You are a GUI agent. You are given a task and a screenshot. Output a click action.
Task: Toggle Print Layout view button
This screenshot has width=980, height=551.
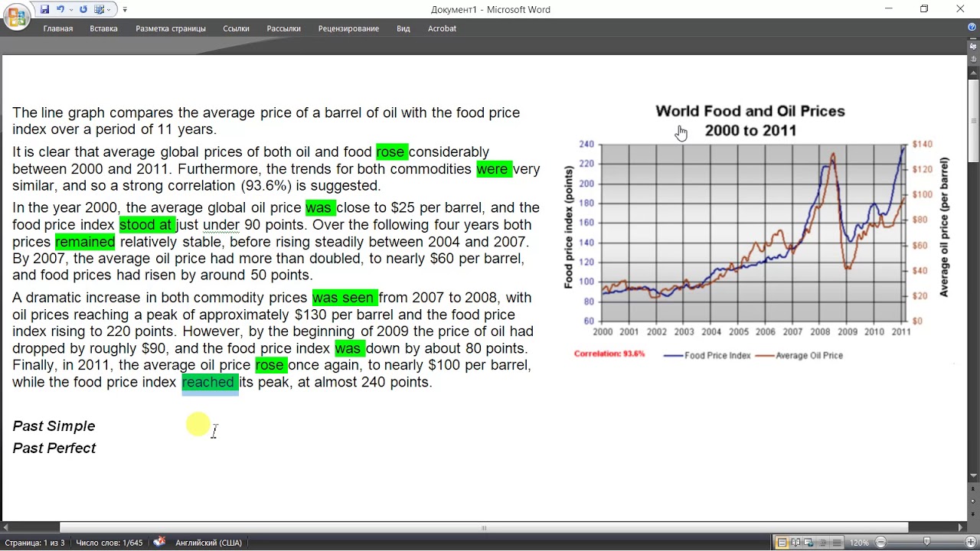(x=782, y=543)
